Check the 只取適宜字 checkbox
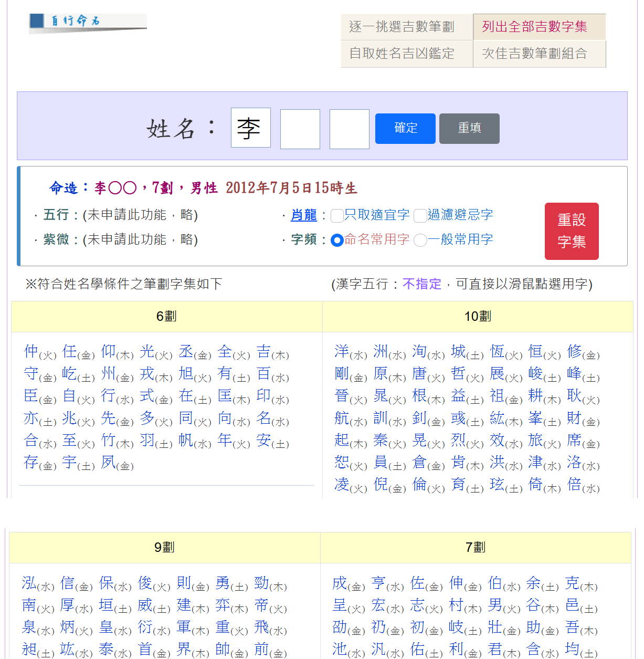Viewport: 644px width, 659px height. click(337, 215)
